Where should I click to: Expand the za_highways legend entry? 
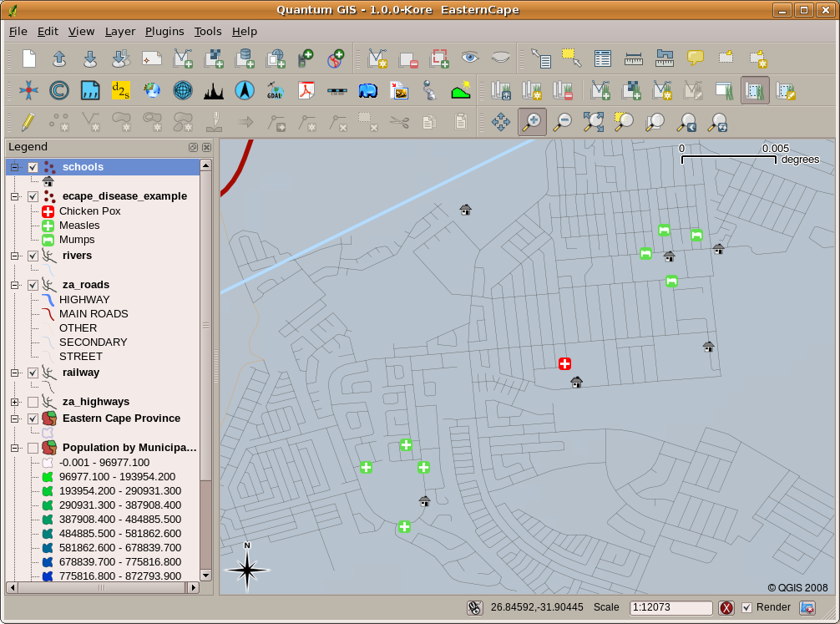13,402
